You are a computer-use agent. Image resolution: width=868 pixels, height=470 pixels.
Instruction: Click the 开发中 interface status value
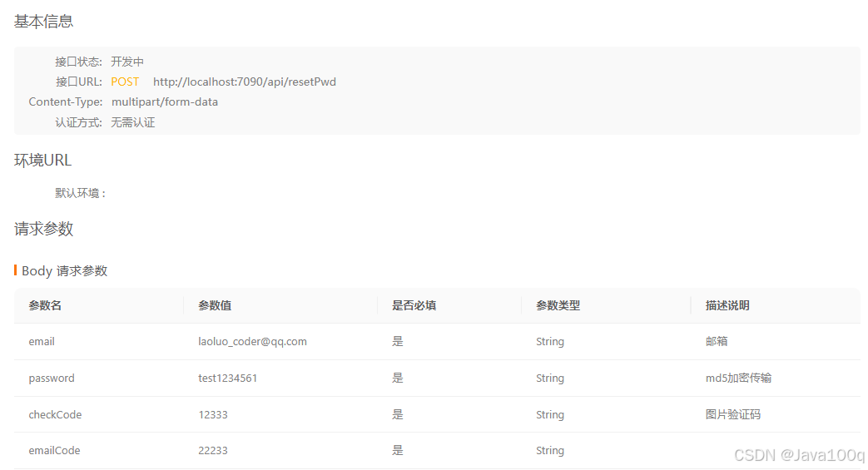(127, 62)
